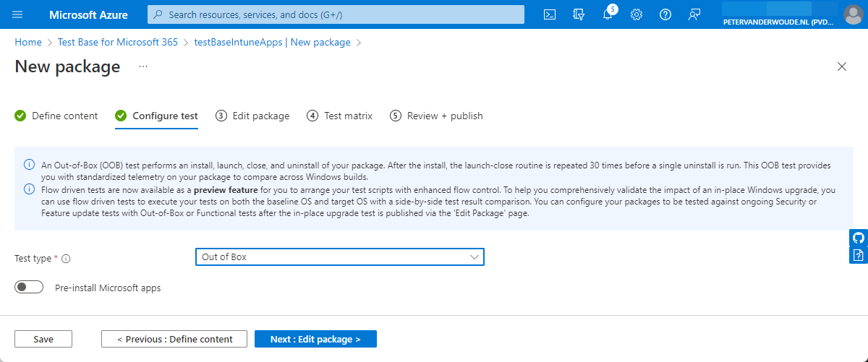
Task: Open the Azure portal hamburger menu
Action: click(18, 14)
